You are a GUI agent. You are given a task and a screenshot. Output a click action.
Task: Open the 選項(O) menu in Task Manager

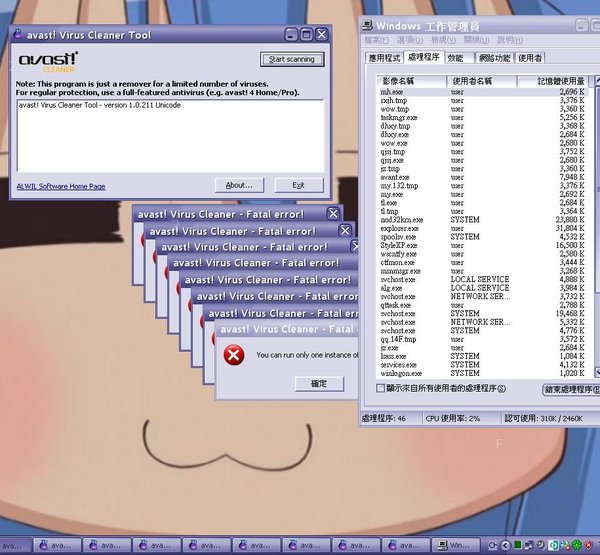click(410, 40)
